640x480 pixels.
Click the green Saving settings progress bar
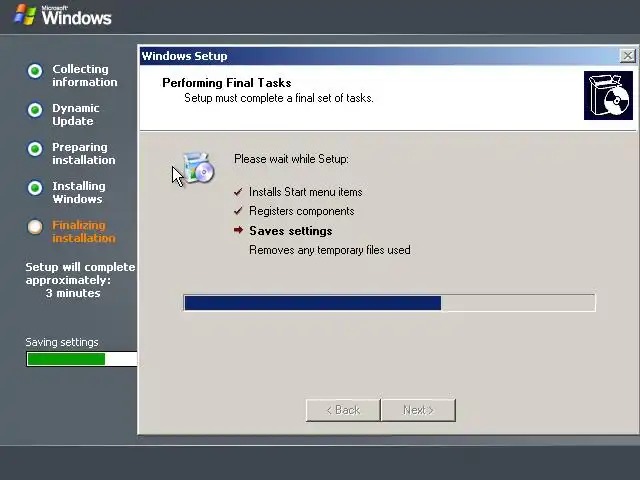[x=82, y=359]
